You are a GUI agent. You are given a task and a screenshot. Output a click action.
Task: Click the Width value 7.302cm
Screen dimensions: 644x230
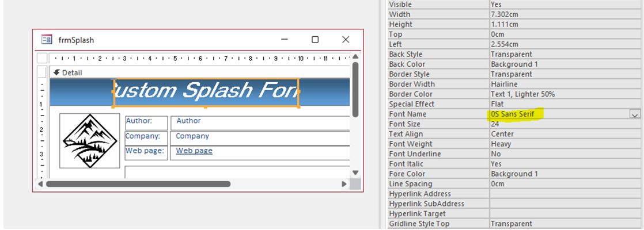tap(566, 14)
